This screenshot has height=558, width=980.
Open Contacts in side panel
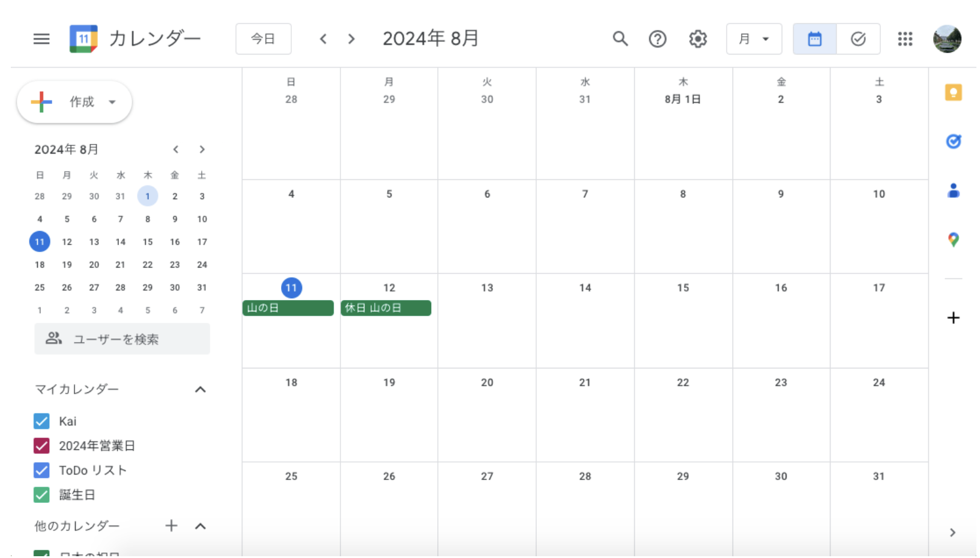pos(953,191)
